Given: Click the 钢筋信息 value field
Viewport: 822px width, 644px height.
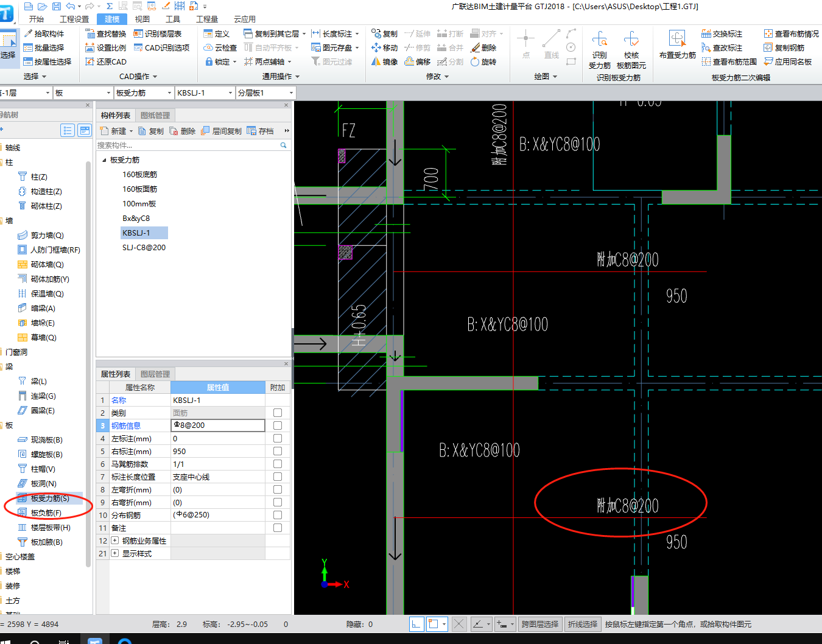Looking at the screenshot, I should 218,425.
